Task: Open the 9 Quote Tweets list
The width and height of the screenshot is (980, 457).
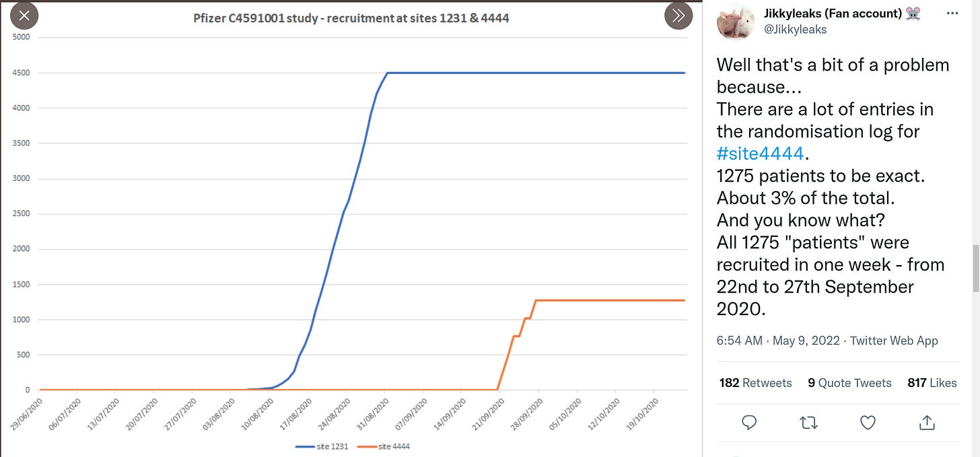Action: 849,382
